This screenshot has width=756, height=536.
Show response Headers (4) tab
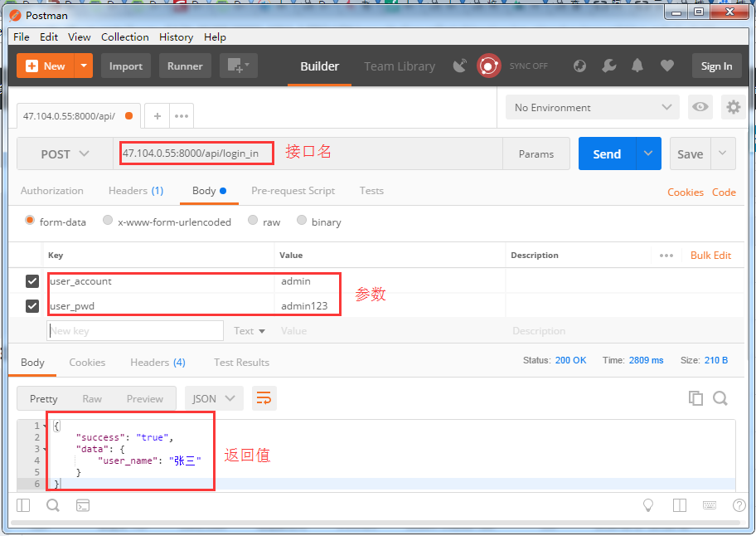157,363
